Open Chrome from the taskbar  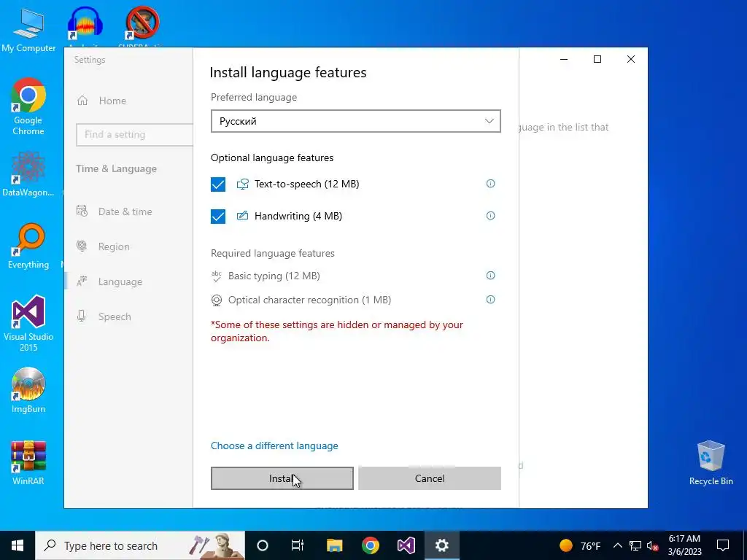tap(370, 545)
